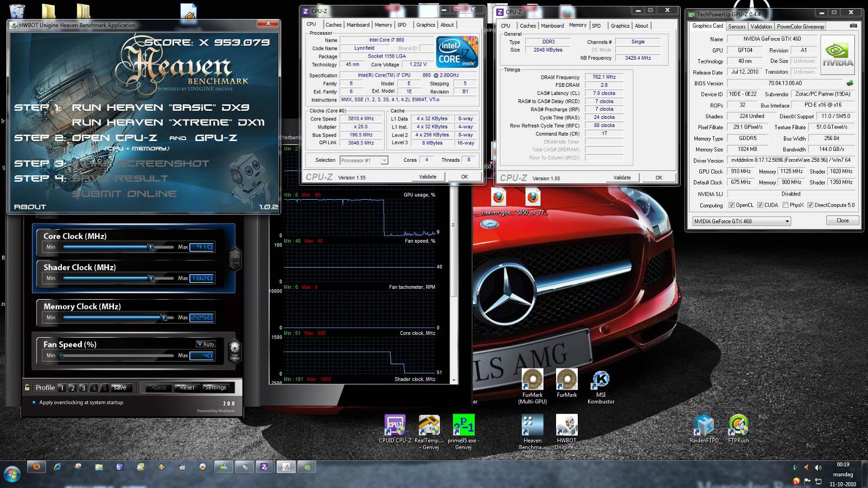This screenshot has height=488, width=868.
Task: Click ABOUT link in Heaven Benchmark app
Action: point(30,207)
